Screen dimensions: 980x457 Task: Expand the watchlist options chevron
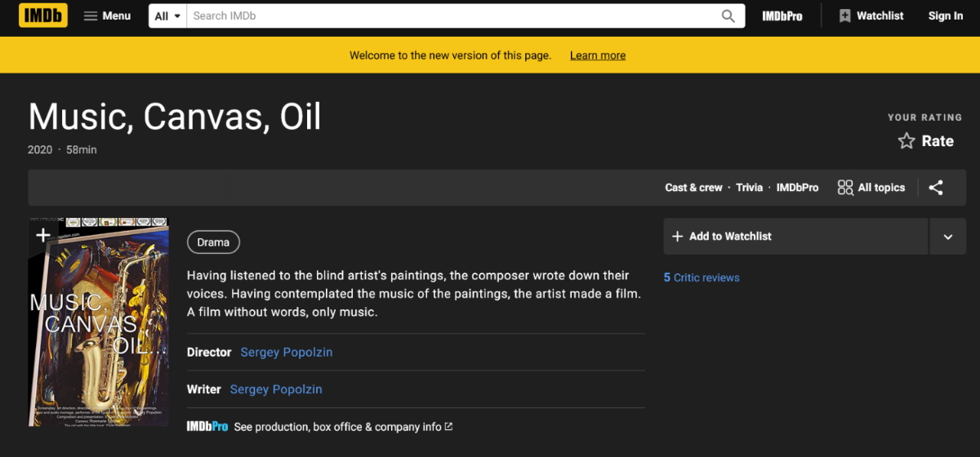point(948,237)
